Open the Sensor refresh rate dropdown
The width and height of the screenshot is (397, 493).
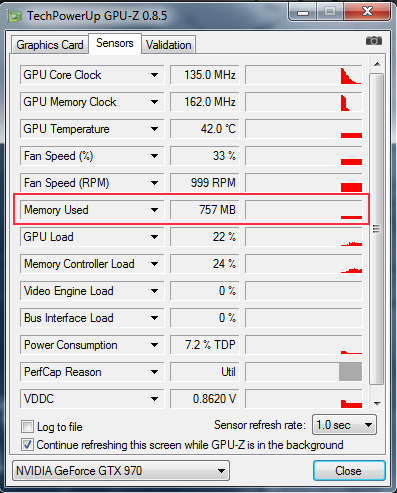click(x=344, y=425)
